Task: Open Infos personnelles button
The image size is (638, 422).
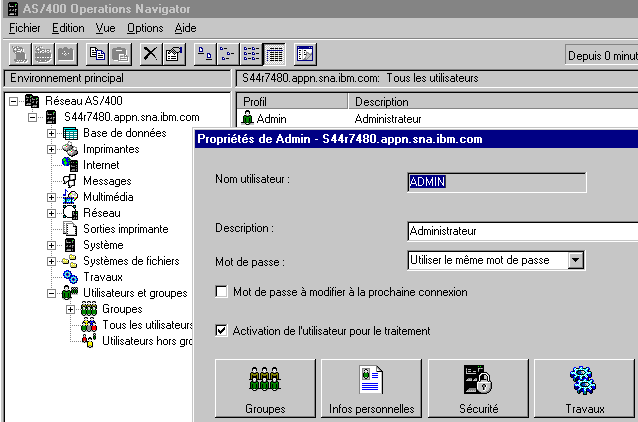Action: tap(371, 388)
